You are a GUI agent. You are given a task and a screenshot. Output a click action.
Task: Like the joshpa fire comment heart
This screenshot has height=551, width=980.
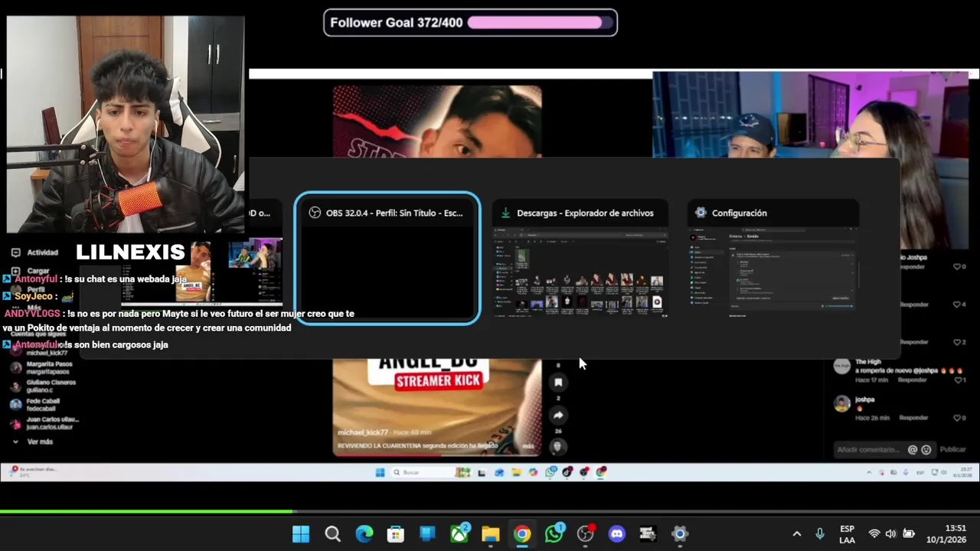(957, 418)
